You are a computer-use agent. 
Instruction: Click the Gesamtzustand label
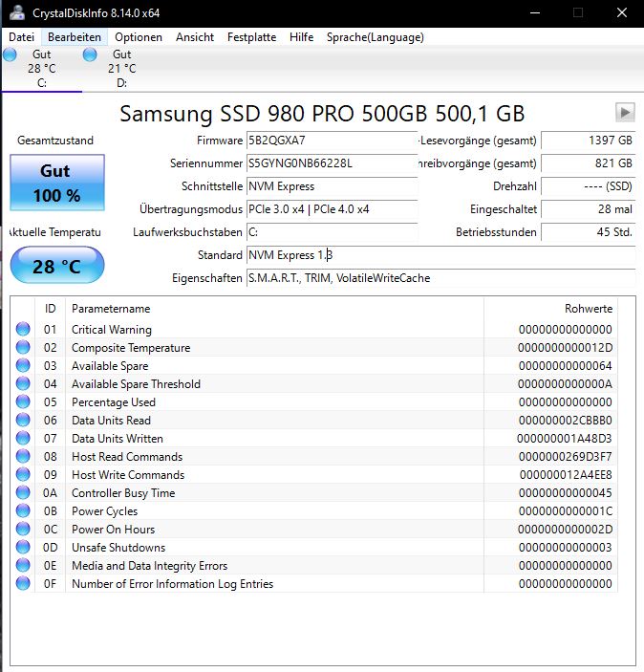coord(55,141)
